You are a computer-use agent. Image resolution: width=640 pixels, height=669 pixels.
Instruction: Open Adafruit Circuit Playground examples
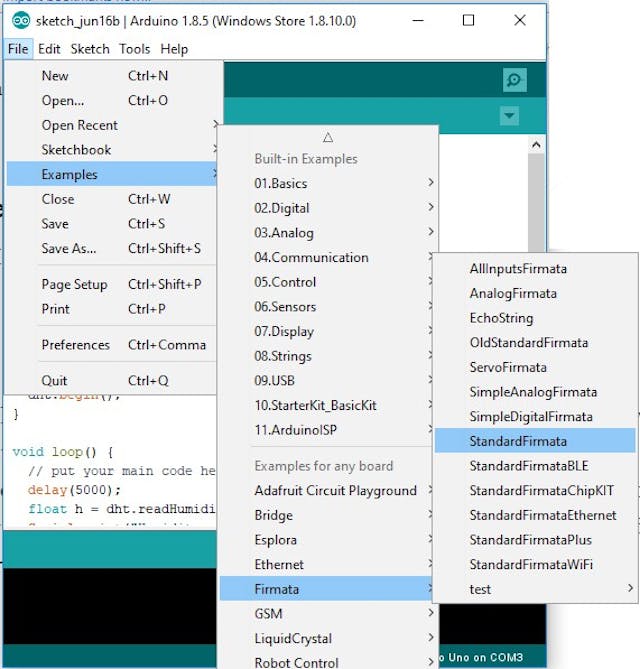[x=335, y=491]
